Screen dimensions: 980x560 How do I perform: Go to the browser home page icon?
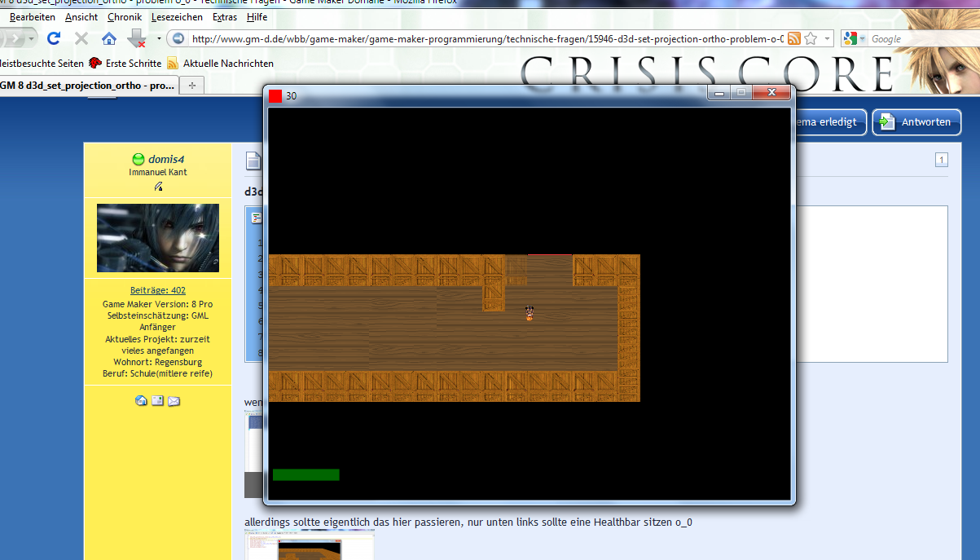(x=108, y=38)
